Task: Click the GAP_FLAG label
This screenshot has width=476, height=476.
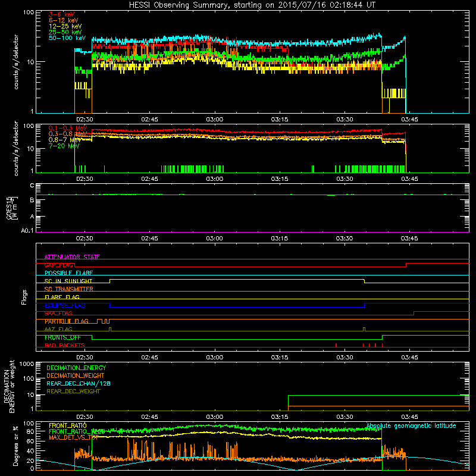Action: (59, 265)
